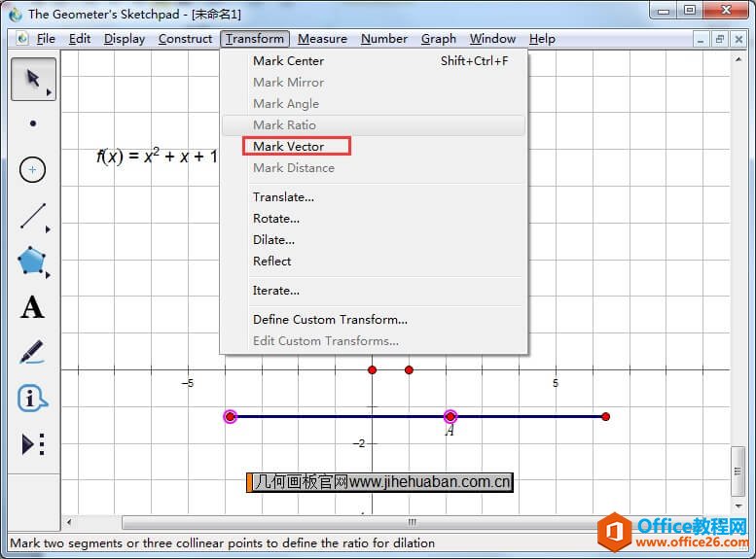Open the File menu
The image size is (756, 559).
pos(46,39)
